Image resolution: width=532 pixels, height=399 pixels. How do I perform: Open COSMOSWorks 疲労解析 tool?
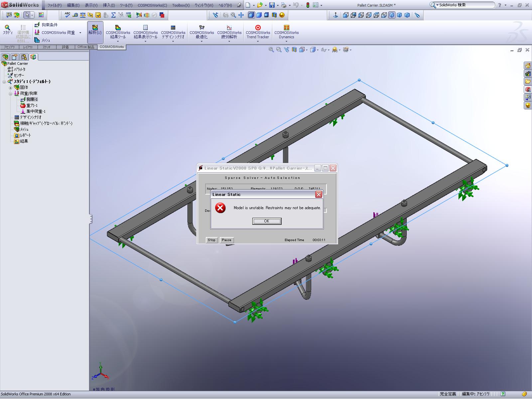point(229,33)
